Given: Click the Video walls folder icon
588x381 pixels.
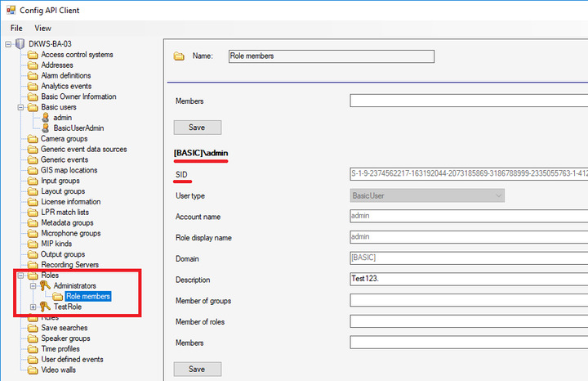Looking at the screenshot, I should pyautogui.click(x=33, y=370).
